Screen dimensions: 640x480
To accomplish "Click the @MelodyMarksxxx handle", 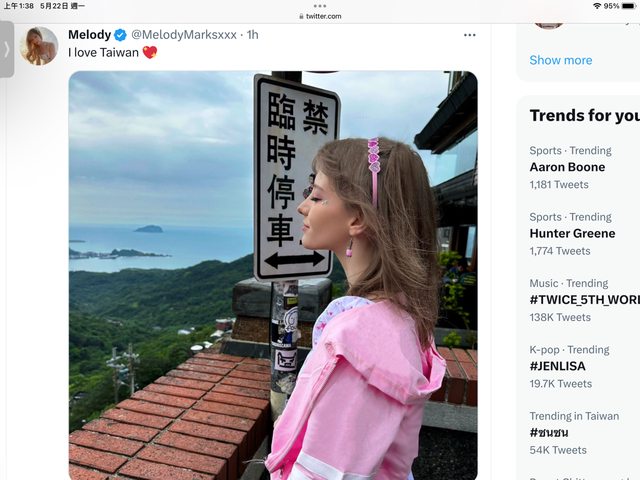I will tap(183, 35).
